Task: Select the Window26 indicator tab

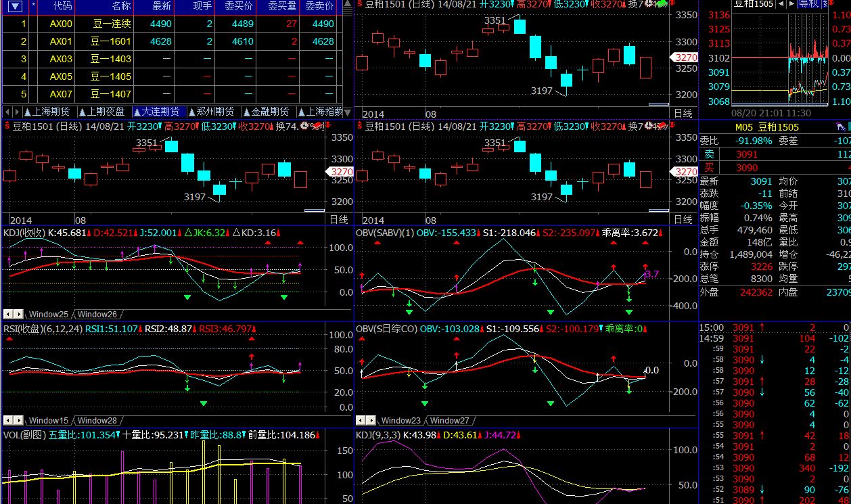Action: coord(97,314)
